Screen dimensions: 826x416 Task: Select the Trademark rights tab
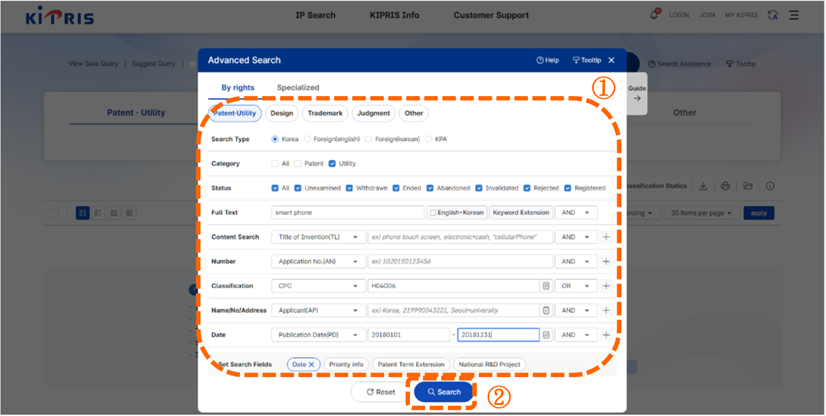(x=325, y=113)
